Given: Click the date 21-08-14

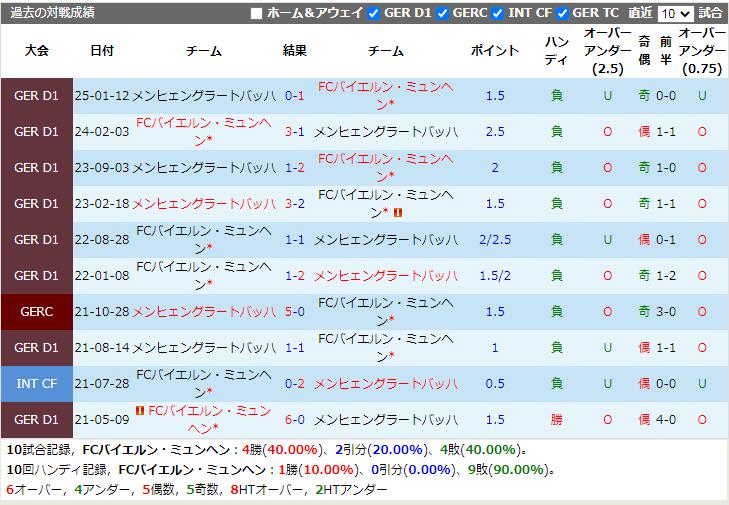Looking at the screenshot, I should point(102,348).
